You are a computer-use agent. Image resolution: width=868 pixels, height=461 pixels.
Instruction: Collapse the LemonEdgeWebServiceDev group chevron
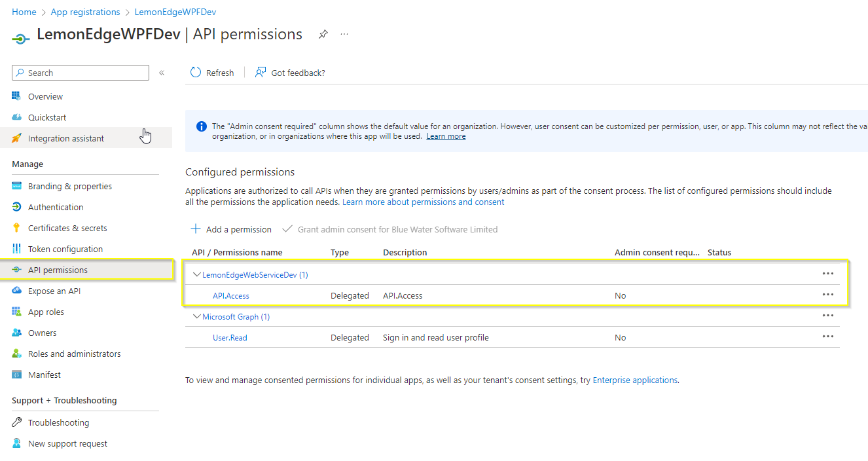tap(196, 275)
